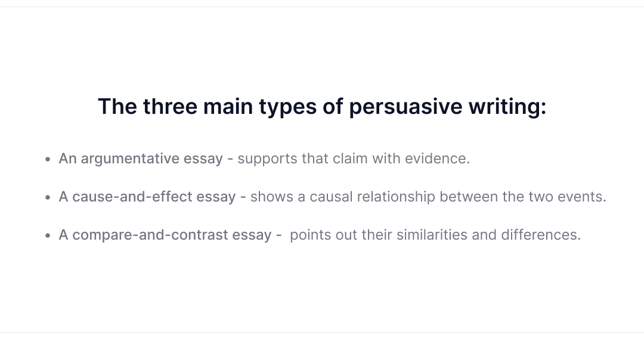Select the bold text "A cause-and-effect essay"

[147, 197]
